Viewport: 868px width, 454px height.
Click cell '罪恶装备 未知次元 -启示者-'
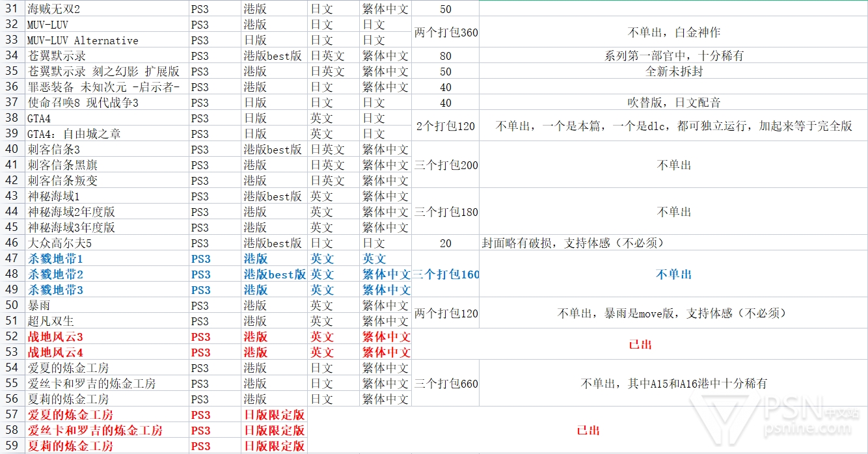pyautogui.click(x=107, y=87)
